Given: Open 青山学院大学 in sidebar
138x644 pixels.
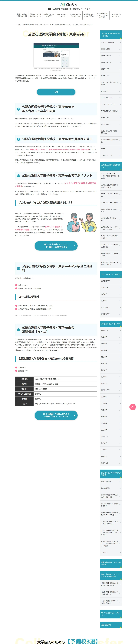Looking at the screenshot, I should 111,308.
